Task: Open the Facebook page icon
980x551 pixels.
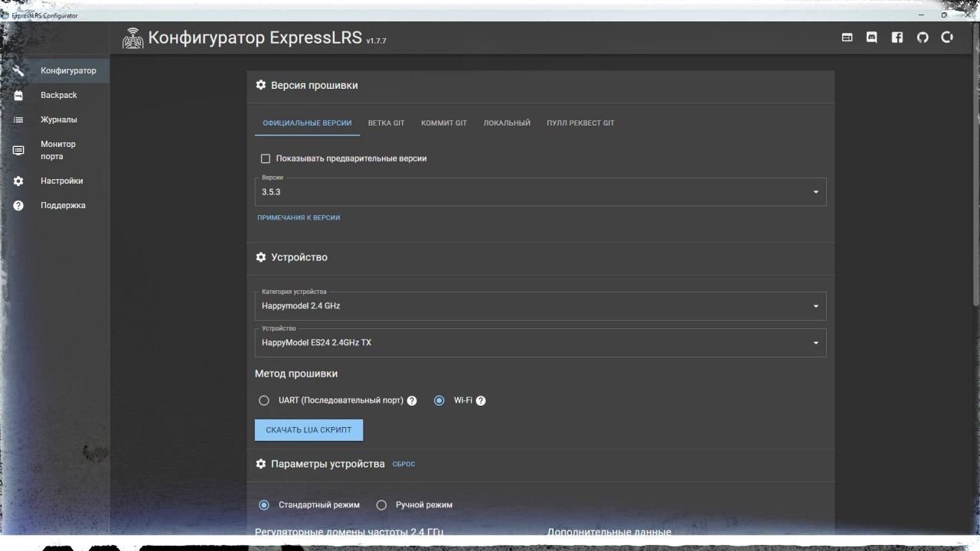Action: click(x=897, y=37)
